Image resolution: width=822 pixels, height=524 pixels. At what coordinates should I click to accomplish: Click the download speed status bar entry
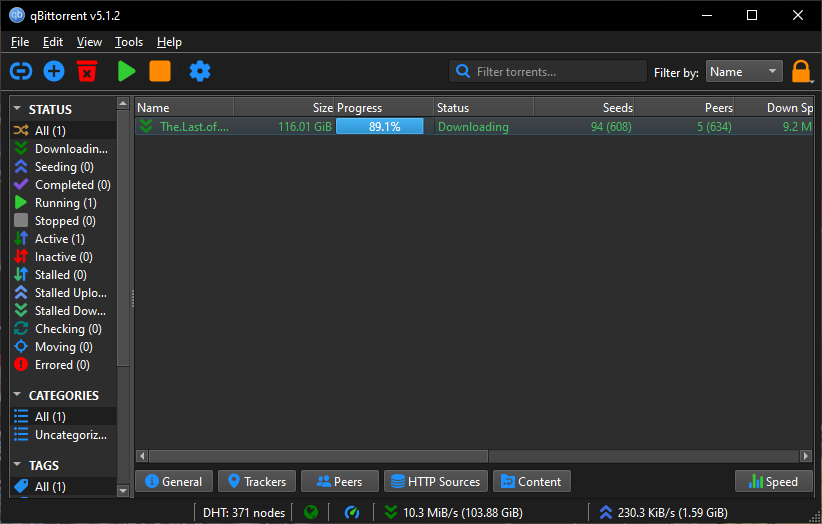pos(453,512)
